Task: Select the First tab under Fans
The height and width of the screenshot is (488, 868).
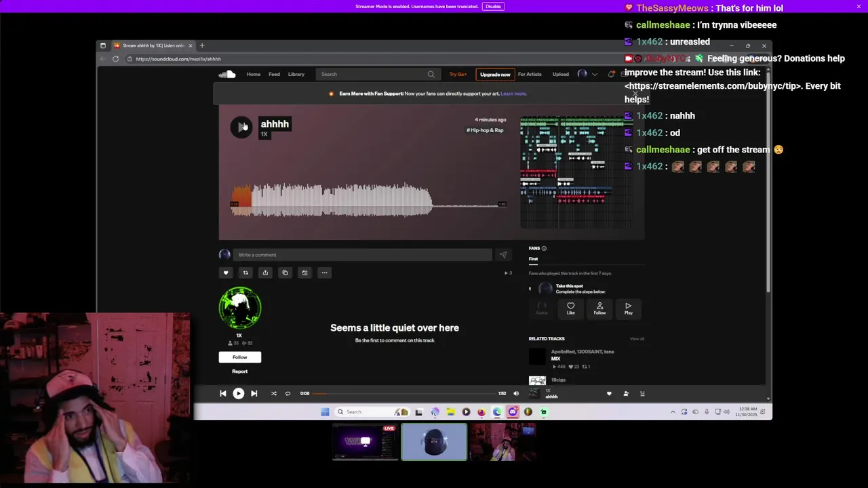Action: [534, 259]
